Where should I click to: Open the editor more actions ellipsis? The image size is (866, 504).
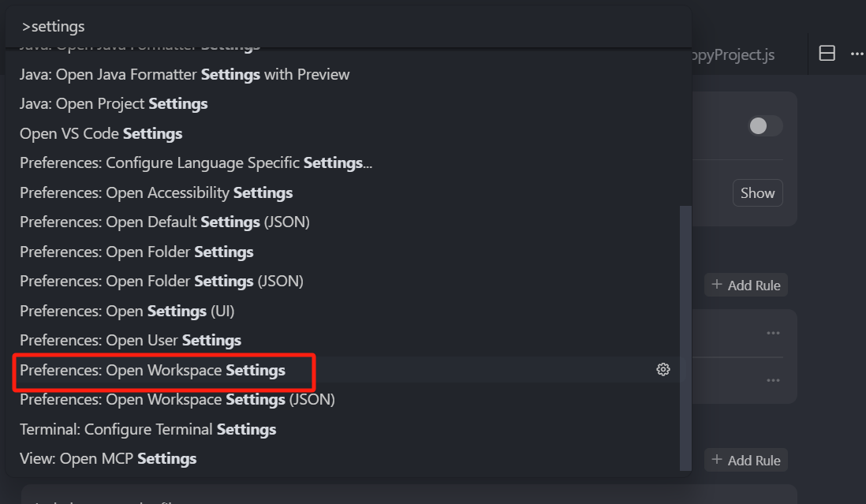tap(857, 54)
